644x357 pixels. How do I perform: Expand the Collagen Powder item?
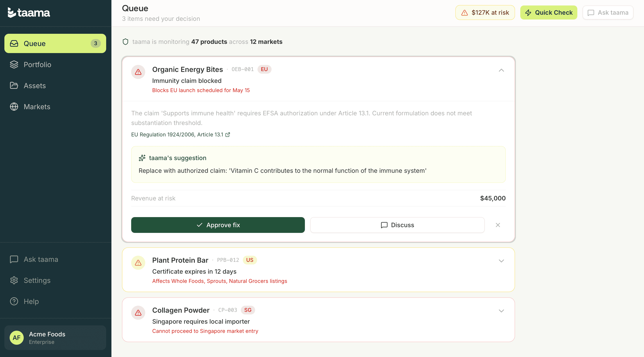click(501, 311)
